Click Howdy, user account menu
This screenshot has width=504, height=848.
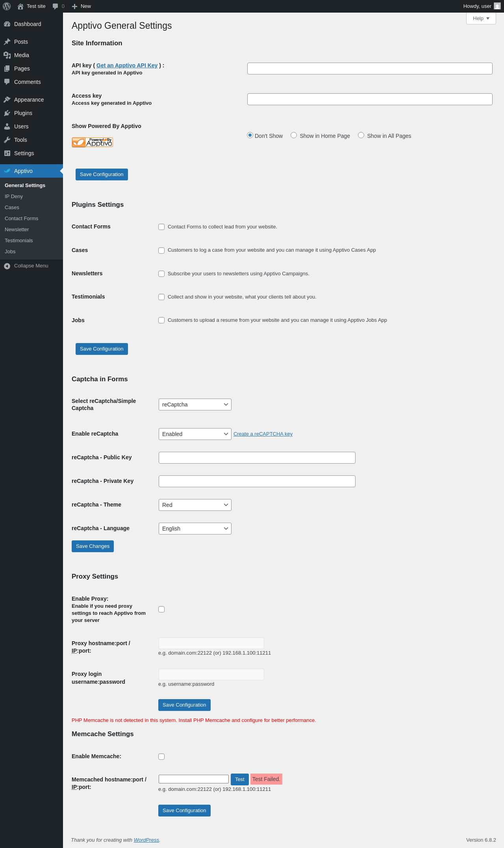click(x=482, y=6)
